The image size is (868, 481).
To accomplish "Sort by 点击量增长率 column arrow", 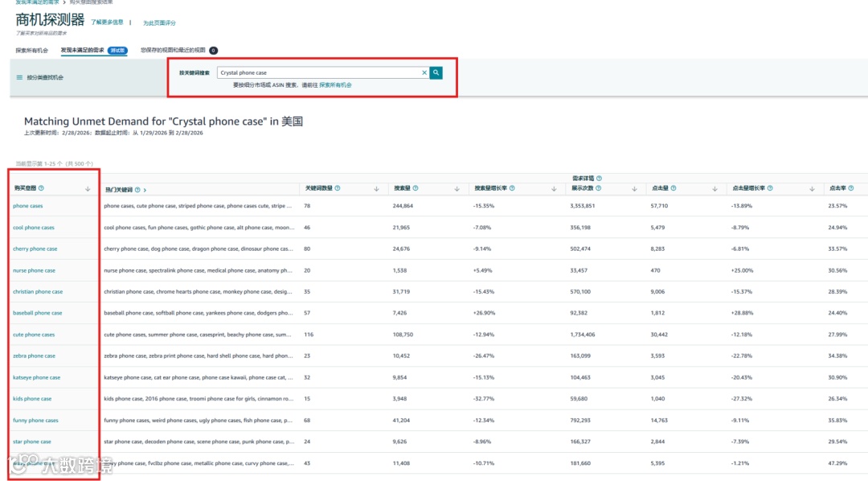I will click(812, 189).
